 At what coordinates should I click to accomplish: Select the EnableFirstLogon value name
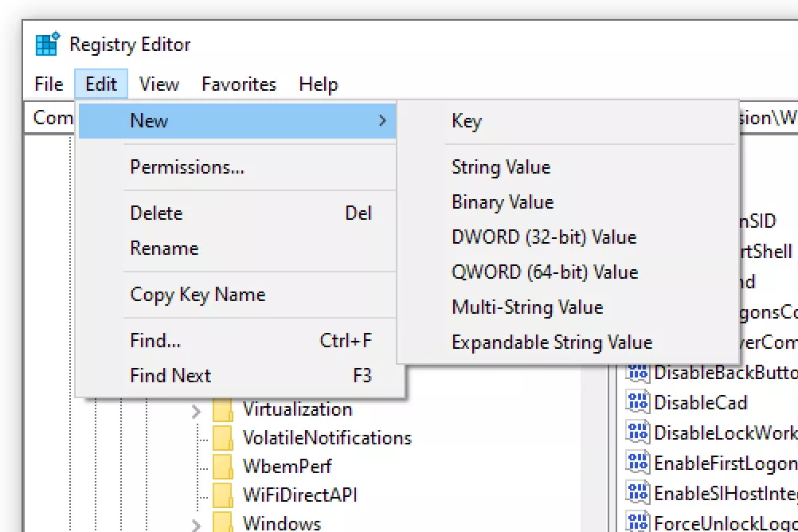coord(726,464)
